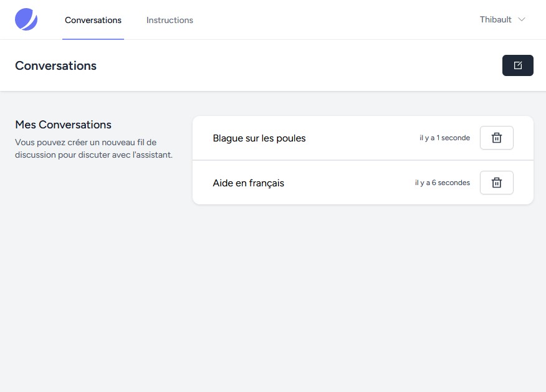This screenshot has width=546, height=392.
Task: Click the Mes Conversations section title
Action: [63, 125]
